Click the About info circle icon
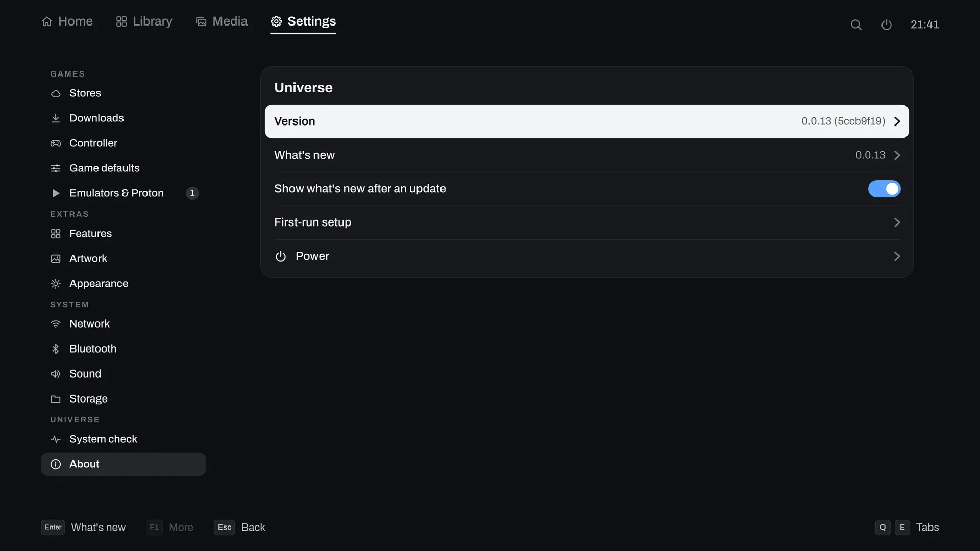 (x=56, y=464)
